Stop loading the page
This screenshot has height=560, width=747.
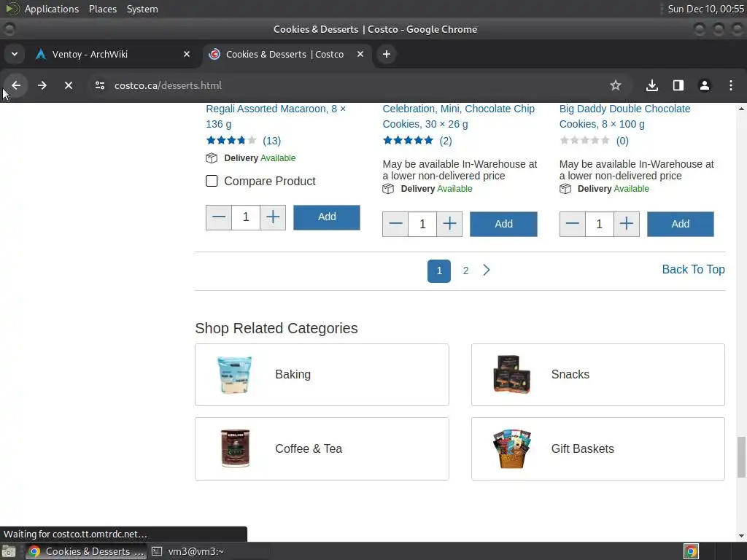pos(69,86)
